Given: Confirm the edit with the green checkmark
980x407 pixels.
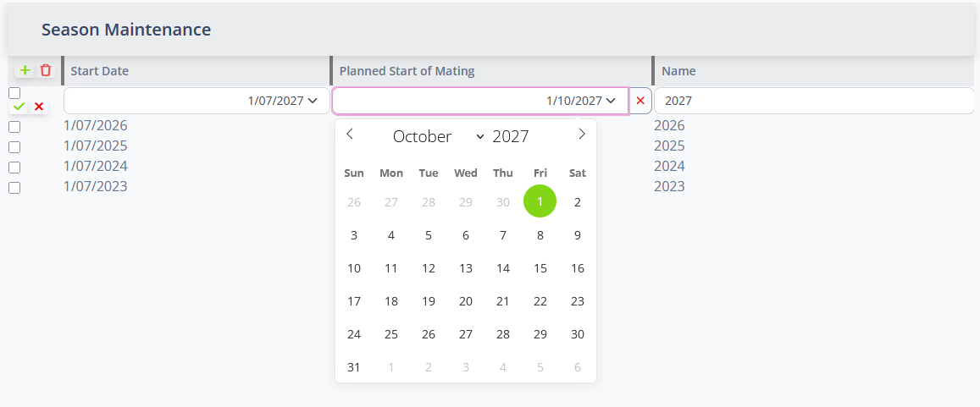Looking at the screenshot, I should [x=19, y=107].
